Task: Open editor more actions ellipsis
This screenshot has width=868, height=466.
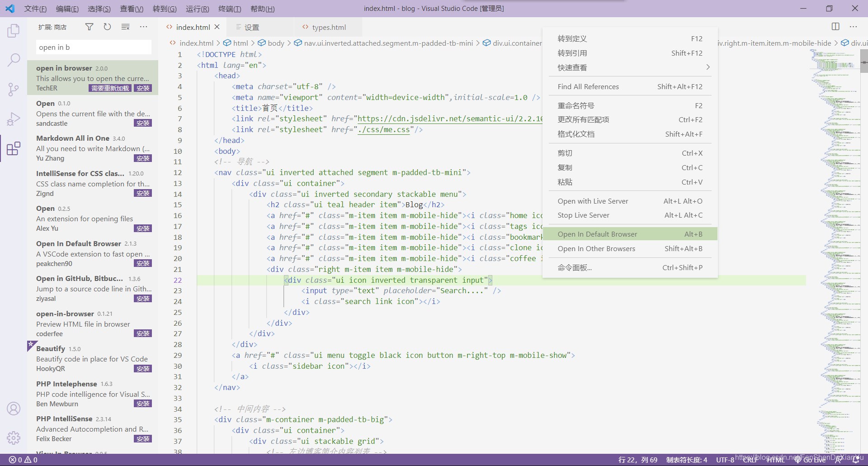Action: pyautogui.click(x=853, y=27)
